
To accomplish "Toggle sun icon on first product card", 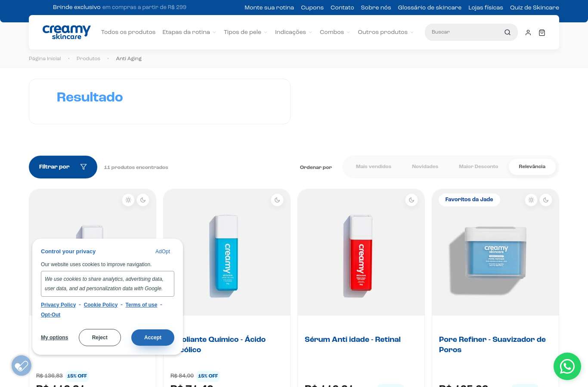I will tap(128, 200).
